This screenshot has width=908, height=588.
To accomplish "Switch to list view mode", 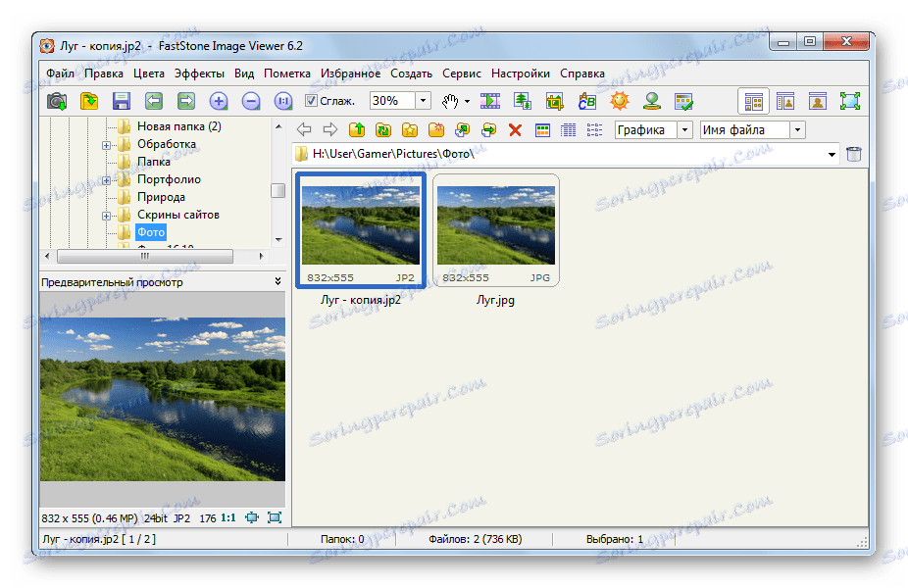I will pyautogui.click(x=595, y=130).
